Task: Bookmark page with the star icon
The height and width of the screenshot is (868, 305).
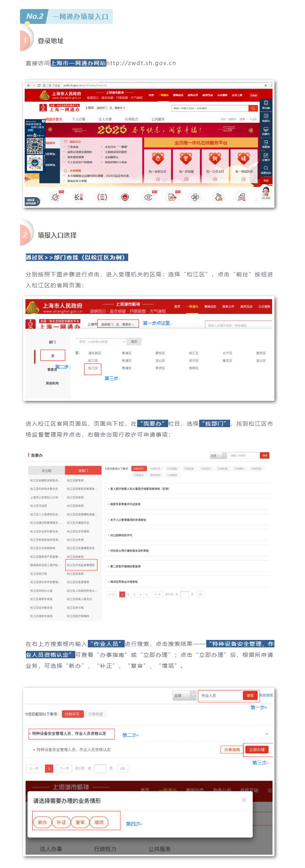Action: click(265, 85)
